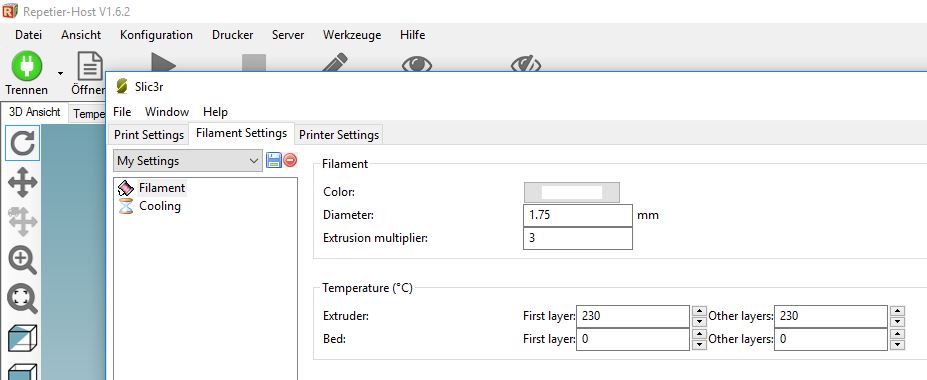Open the Drucker menu
The image size is (927, 380).
coord(232,35)
